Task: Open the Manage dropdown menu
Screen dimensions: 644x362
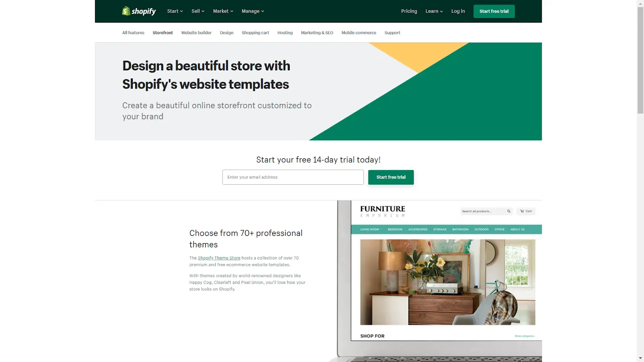Action: click(x=253, y=11)
